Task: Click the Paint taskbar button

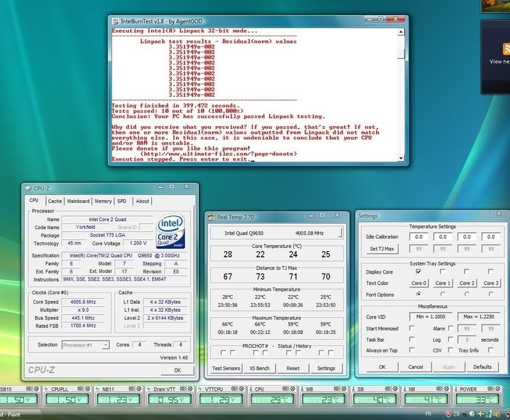Action: click(x=20, y=414)
